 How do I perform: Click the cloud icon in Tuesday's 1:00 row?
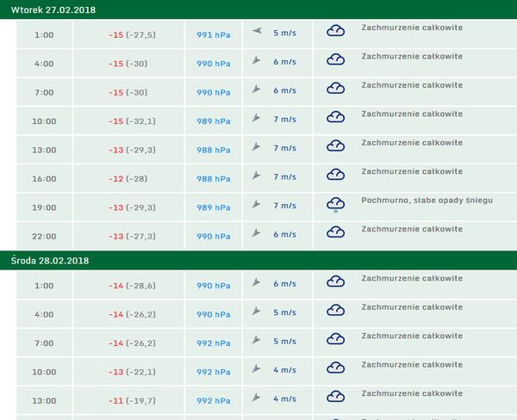335,32
